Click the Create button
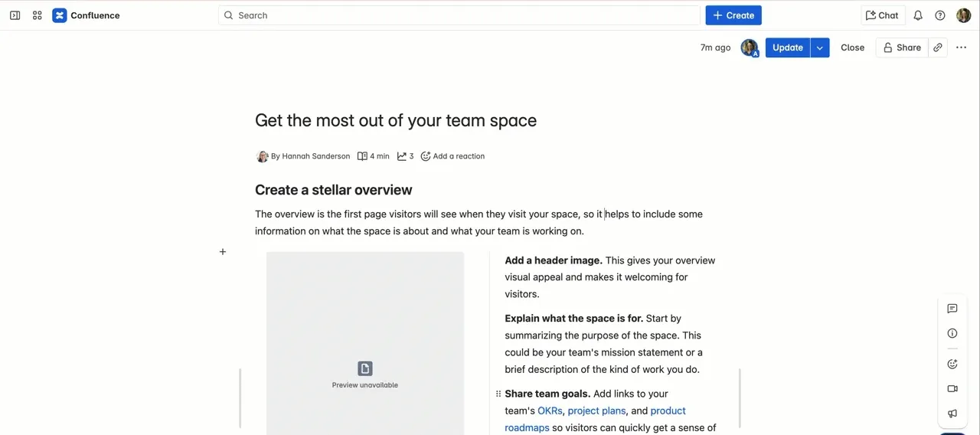 733,15
